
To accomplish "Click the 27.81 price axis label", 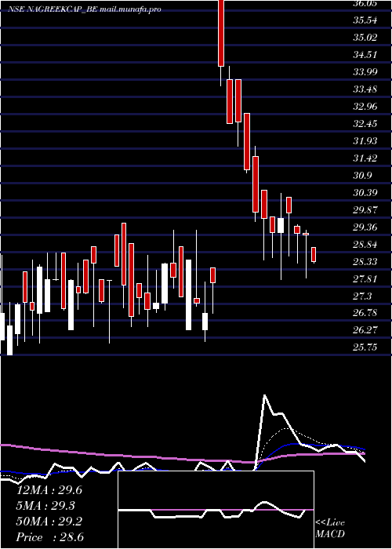I will coord(365,279).
